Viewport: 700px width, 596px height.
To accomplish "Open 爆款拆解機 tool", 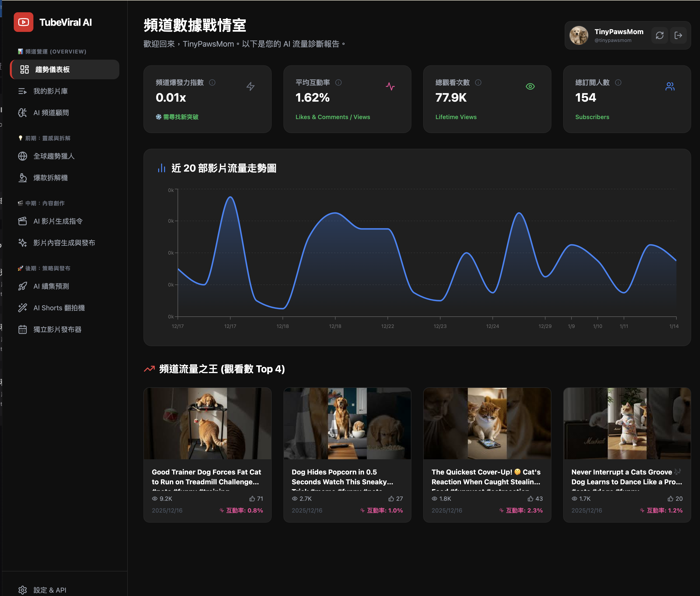I will pyautogui.click(x=65, y=178).
